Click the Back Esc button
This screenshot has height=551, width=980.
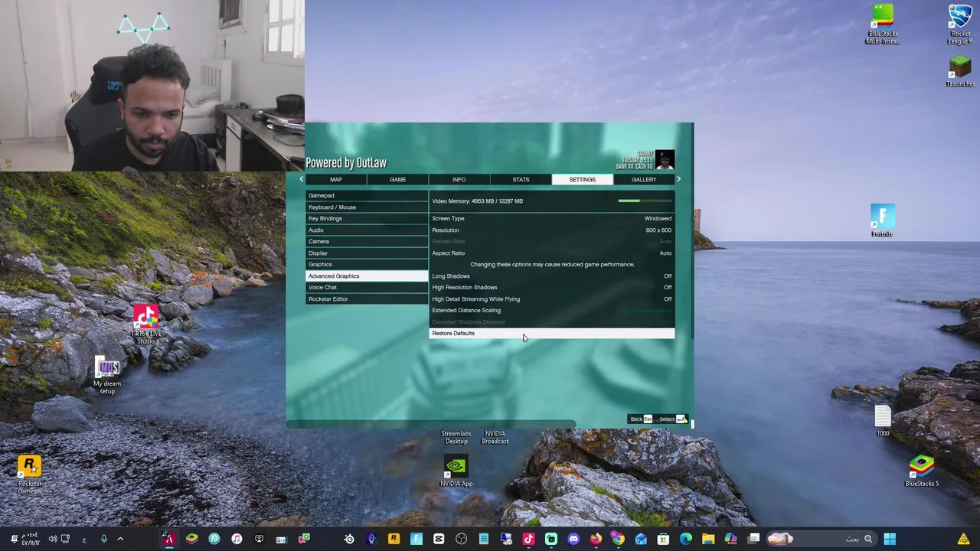pyautogui.click(x=641, y=419)
